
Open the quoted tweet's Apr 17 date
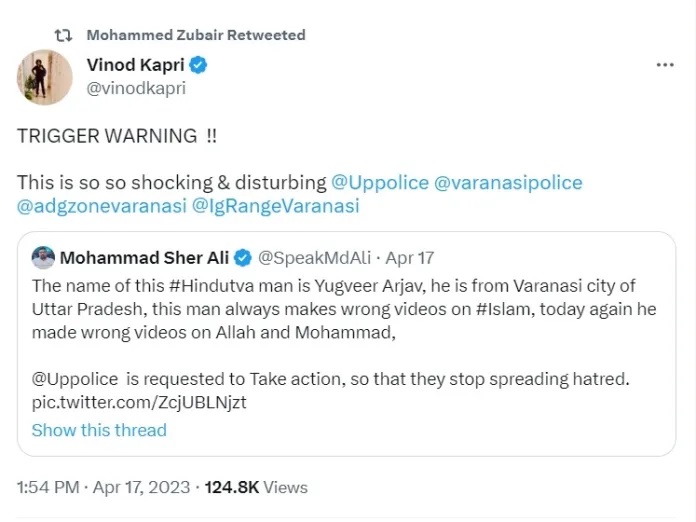[x=410, y=258]
